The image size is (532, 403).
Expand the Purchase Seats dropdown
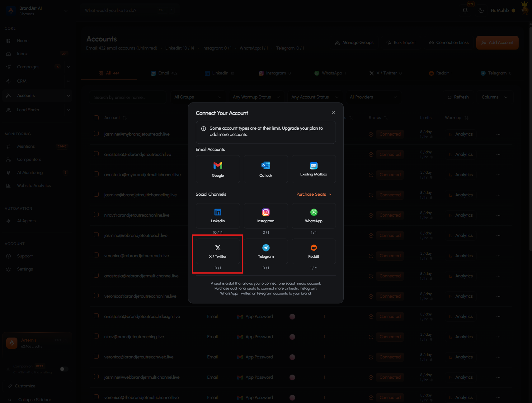pos(314,194)
